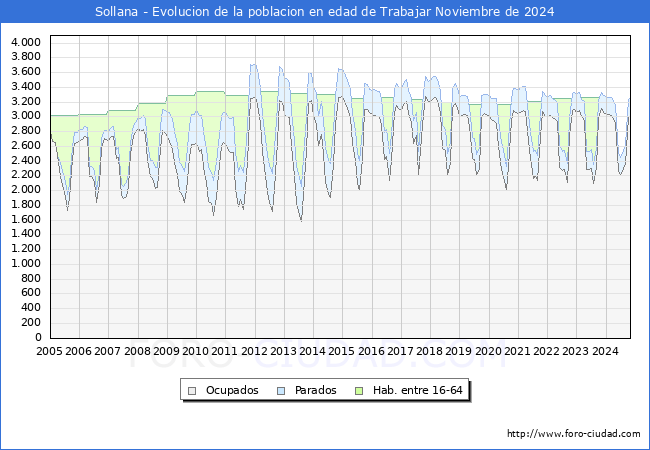Click the 2015 x-axis year label

tap(341, 351)
